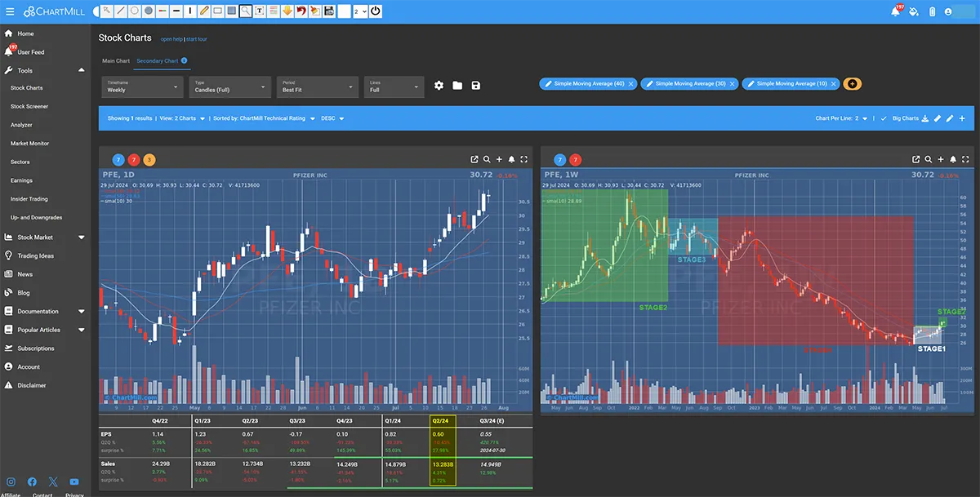
Task: Expand the Stock Market sidebar section
Action: coord(81,237)
